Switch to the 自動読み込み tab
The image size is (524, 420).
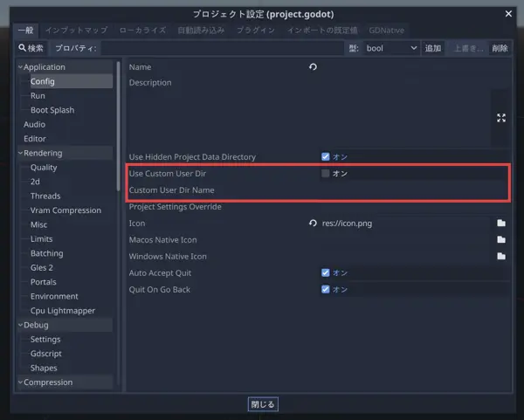click(x=201, y=31)
